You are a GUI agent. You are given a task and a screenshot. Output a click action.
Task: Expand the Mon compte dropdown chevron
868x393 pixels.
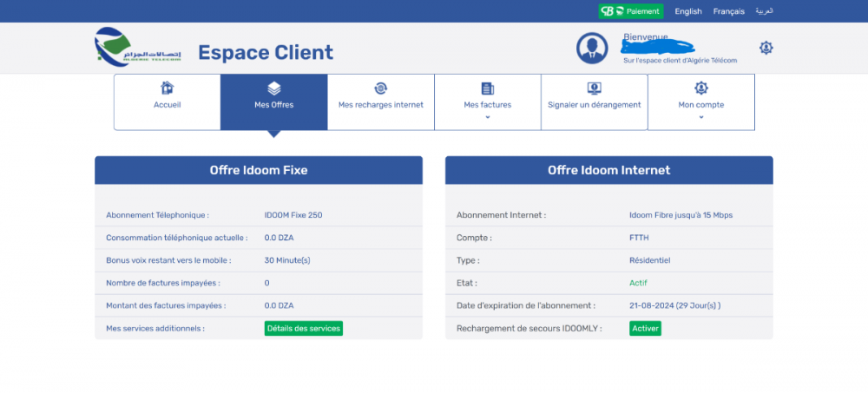[700, 117]
